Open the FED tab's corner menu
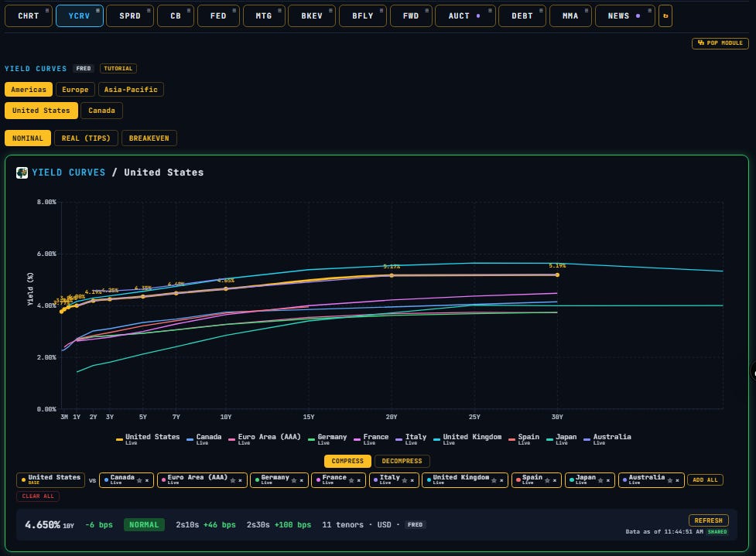The image size is (756, 556). 234,10
